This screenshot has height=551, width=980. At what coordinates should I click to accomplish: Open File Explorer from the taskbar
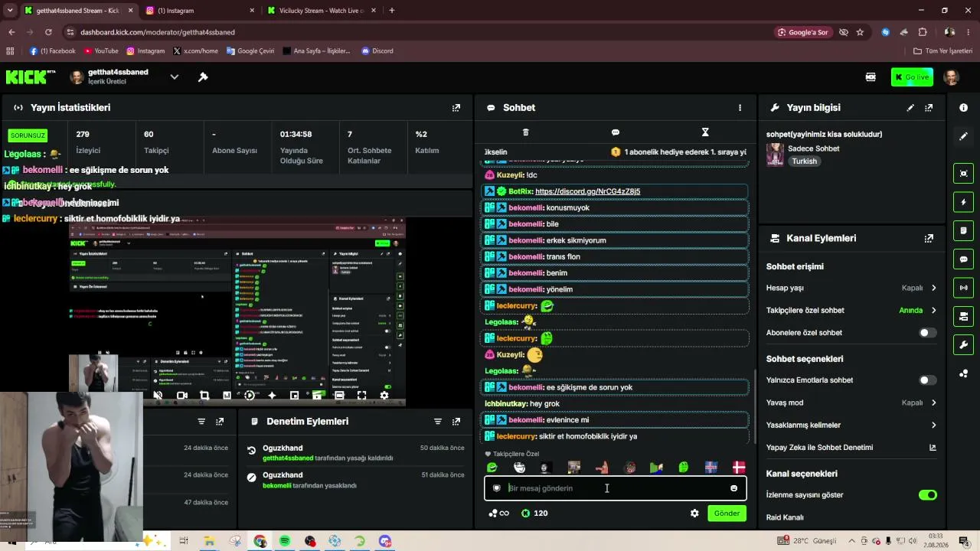click(x=209, y=541)
